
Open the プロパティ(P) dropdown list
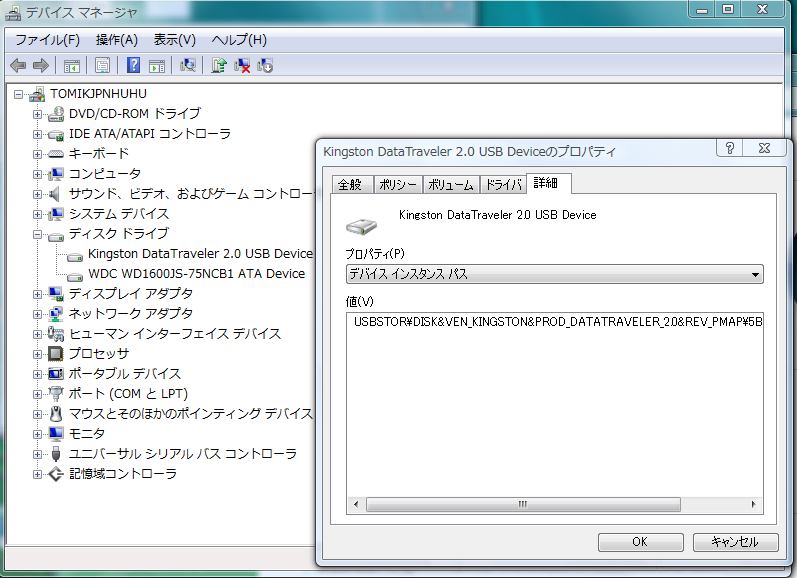click(555, 274)
